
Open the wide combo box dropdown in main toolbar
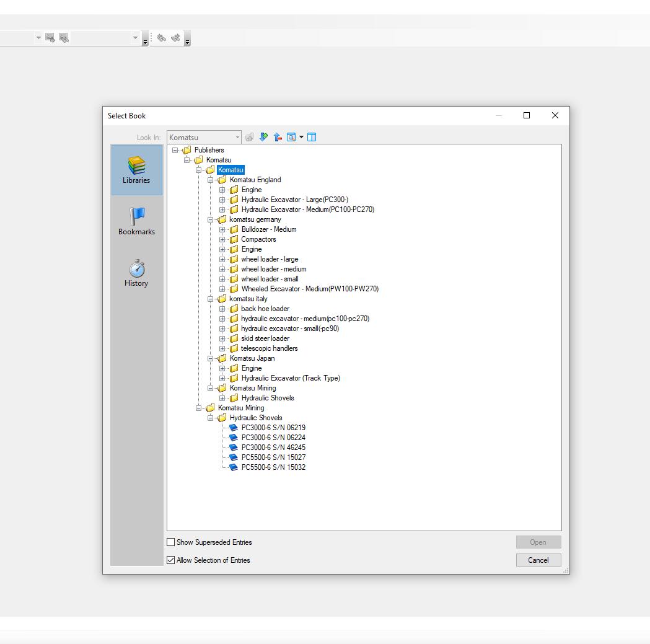pyautogui.click(x=135, y=38)
